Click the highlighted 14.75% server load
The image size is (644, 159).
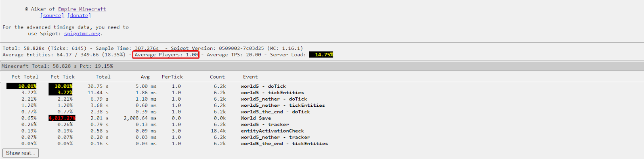click(321, 55)
